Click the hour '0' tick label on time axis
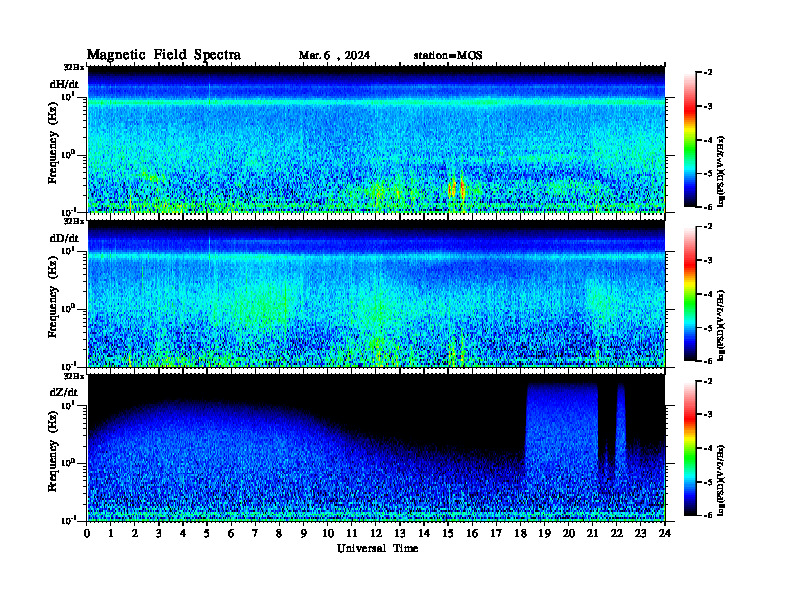The width and height of the screenshot is (792, 612). coord(87,534)
